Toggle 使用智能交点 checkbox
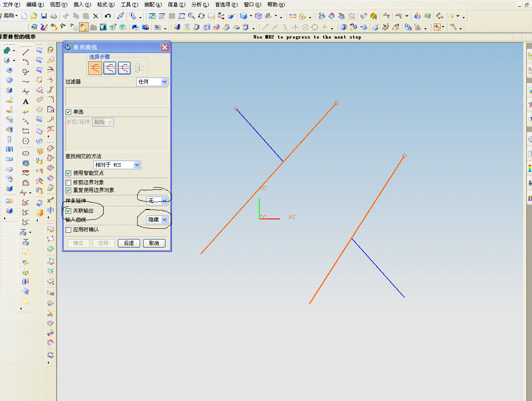Viewport: 532px width, 401px height. point(68,173)
